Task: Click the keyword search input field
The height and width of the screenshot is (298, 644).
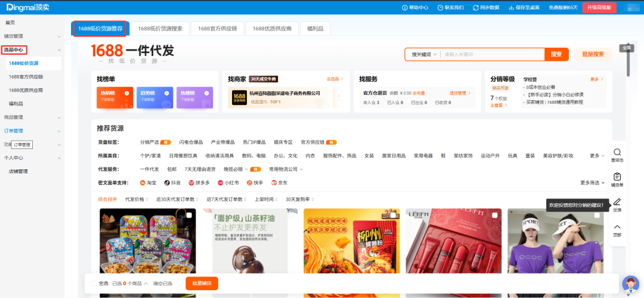Action: point(493,54)
